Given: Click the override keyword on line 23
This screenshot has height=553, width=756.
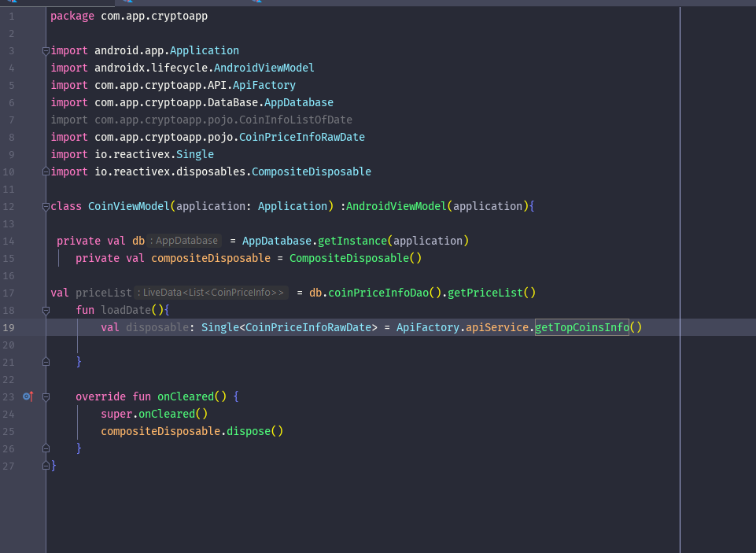Looking at the screenshot, I should 101,396.
